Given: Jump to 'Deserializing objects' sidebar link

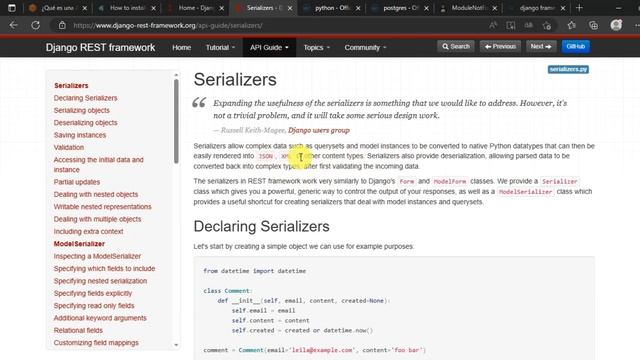Looking at the screenshot, I should point(85,122).
